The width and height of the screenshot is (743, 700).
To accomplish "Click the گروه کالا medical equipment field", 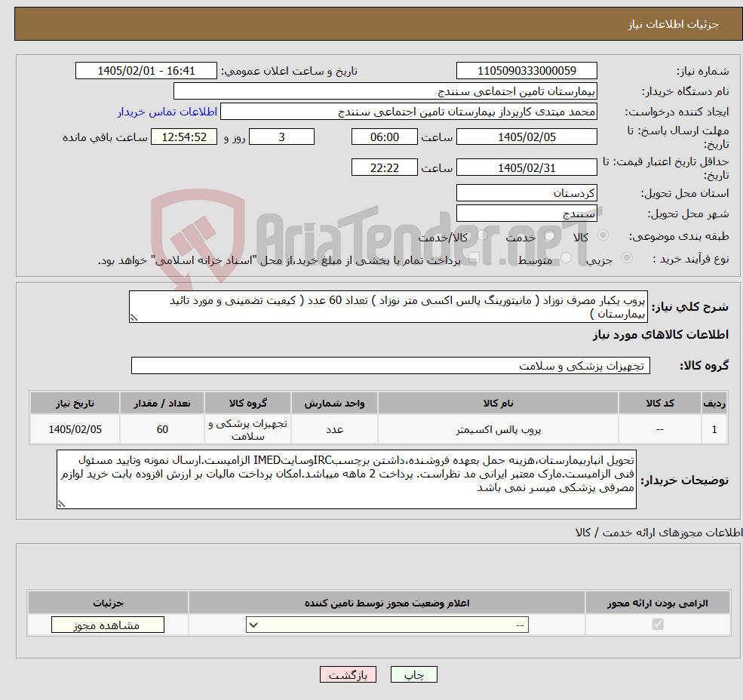I will [x=391, y=365].
